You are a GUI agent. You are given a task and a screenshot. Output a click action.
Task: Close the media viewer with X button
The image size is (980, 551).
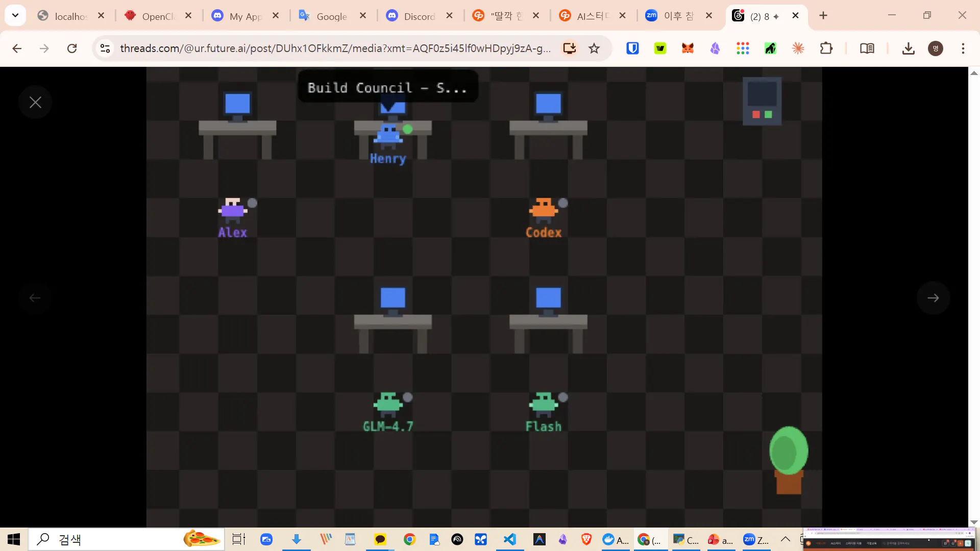[x=35, y=103]
